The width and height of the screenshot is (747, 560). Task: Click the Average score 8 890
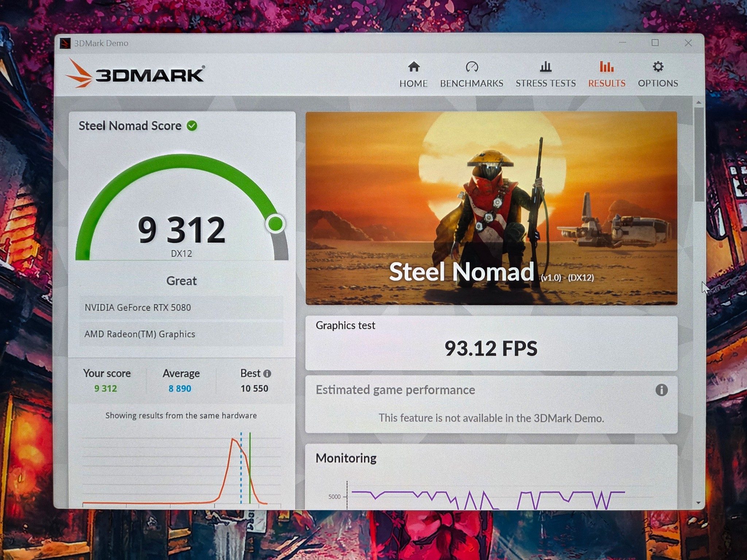coord(180,389)
